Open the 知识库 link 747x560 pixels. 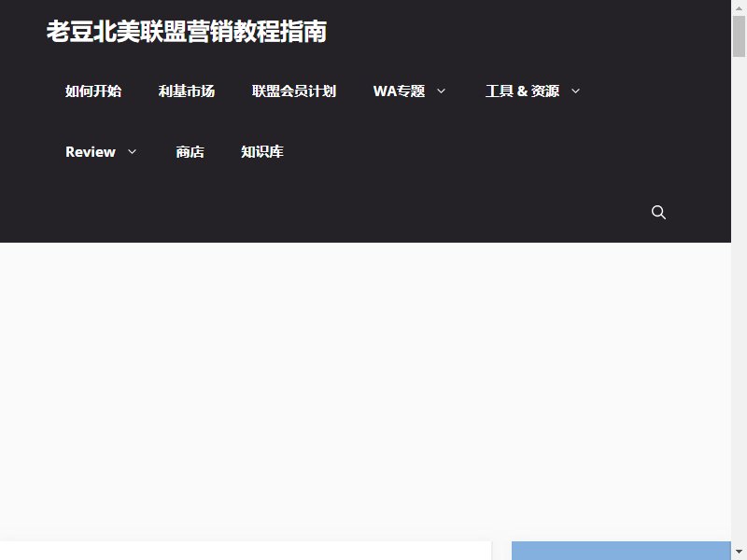click(262, 152)
